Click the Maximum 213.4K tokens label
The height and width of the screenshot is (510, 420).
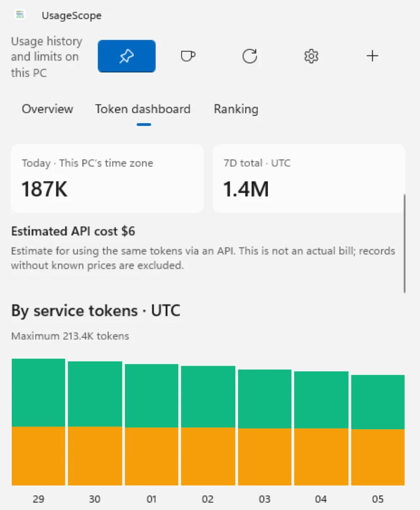tap(70, 336)
